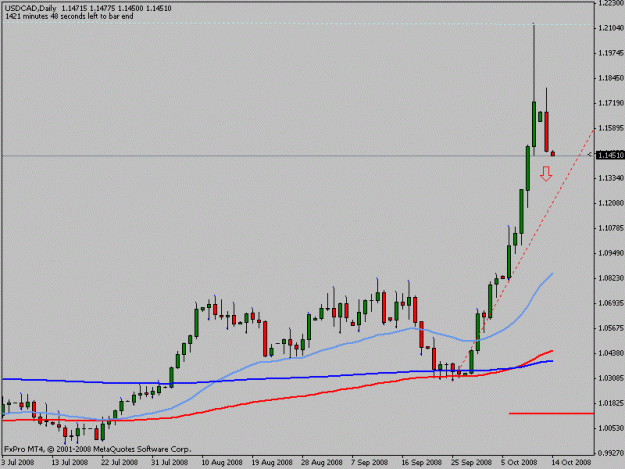Click the 1.12080 price axis label
Image resolution: width=625 pixels, height=469 pixels.
click(611, 203)
